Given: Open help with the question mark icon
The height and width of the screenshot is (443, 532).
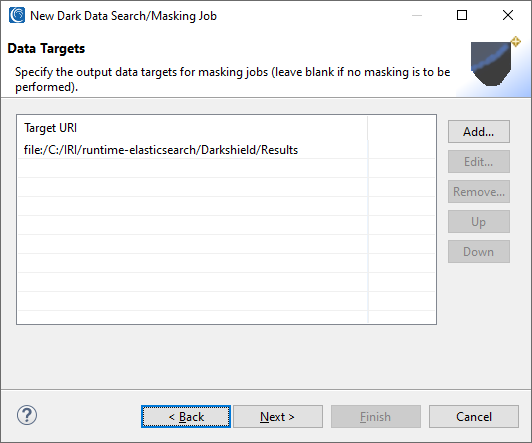Looking at the screenshot, I should point(27,415).
